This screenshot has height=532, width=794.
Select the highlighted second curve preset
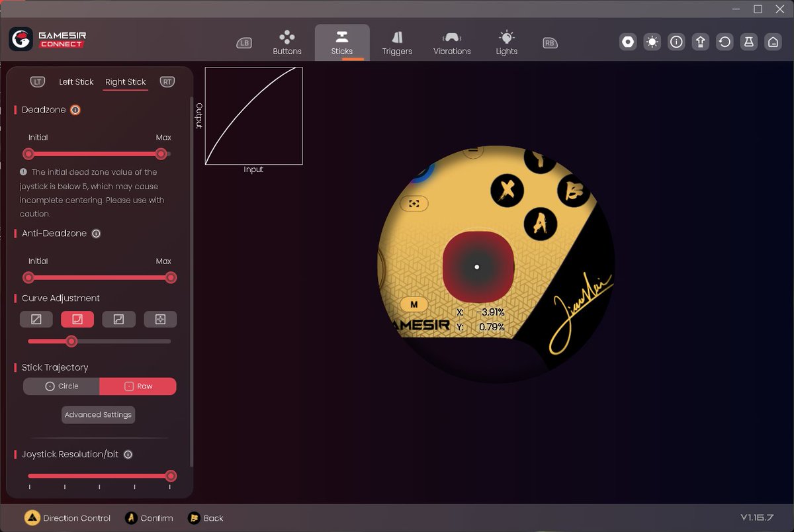[x=77, y=320]
